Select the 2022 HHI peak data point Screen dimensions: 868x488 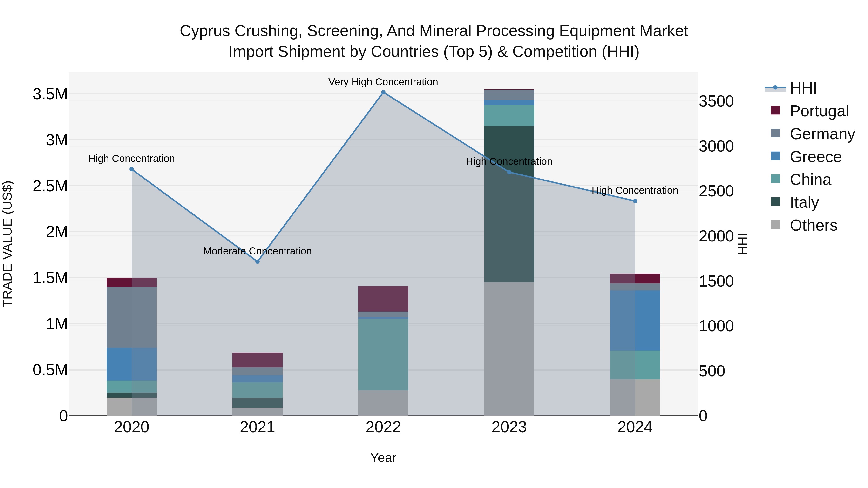(x=383, y=92)
